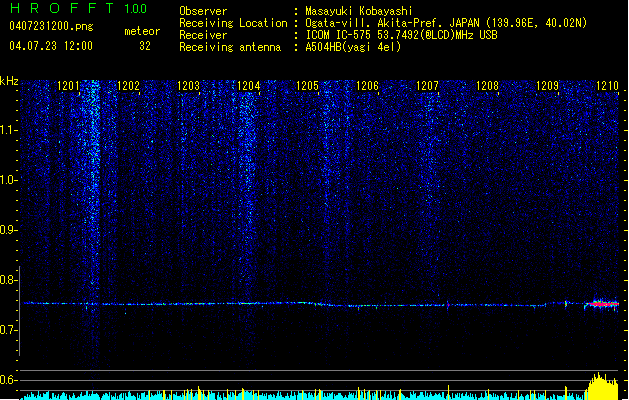Click the kHz unit label

9,81
